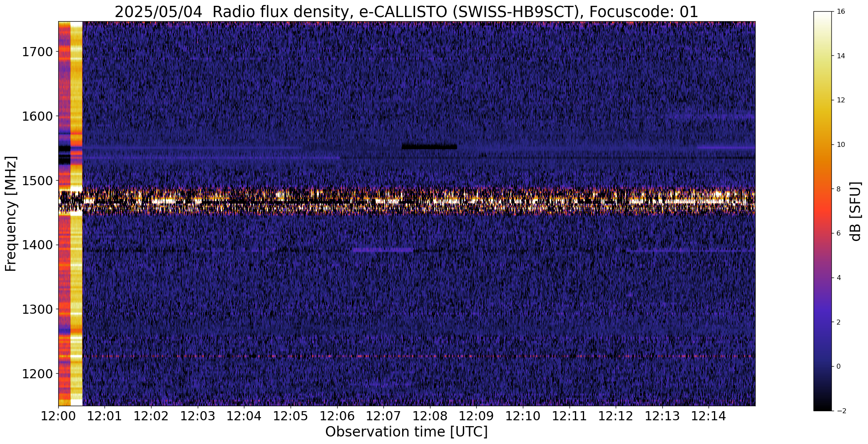The width and height of the screenshot is (868, 444).
Task: Click the 12:11 time tick label
Action: (x=570, y=416)
